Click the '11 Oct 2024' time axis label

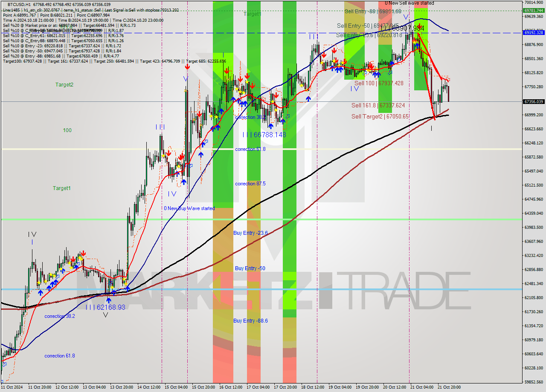coord(11,387)
